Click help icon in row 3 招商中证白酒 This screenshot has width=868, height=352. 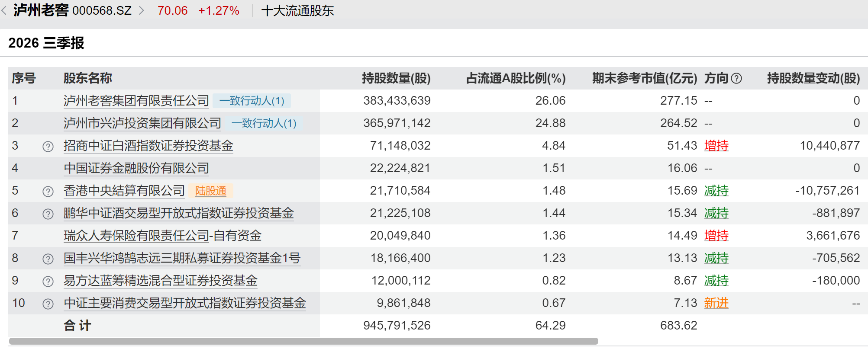pos(48,146)
